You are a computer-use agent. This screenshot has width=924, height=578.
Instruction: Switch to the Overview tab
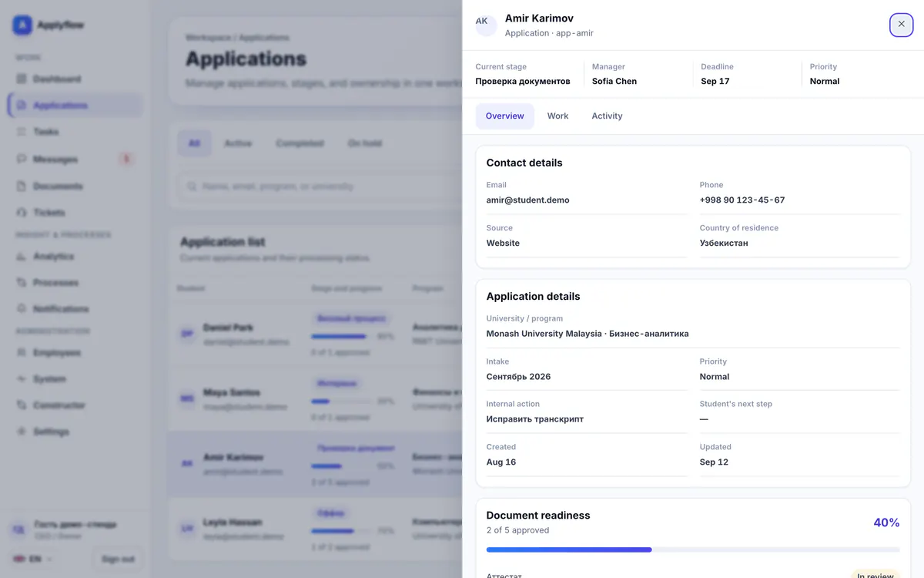504,116
